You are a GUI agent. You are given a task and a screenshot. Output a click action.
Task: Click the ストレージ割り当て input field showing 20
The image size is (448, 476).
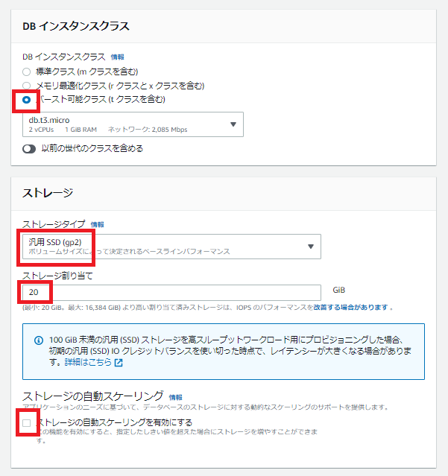click(171, 292)
